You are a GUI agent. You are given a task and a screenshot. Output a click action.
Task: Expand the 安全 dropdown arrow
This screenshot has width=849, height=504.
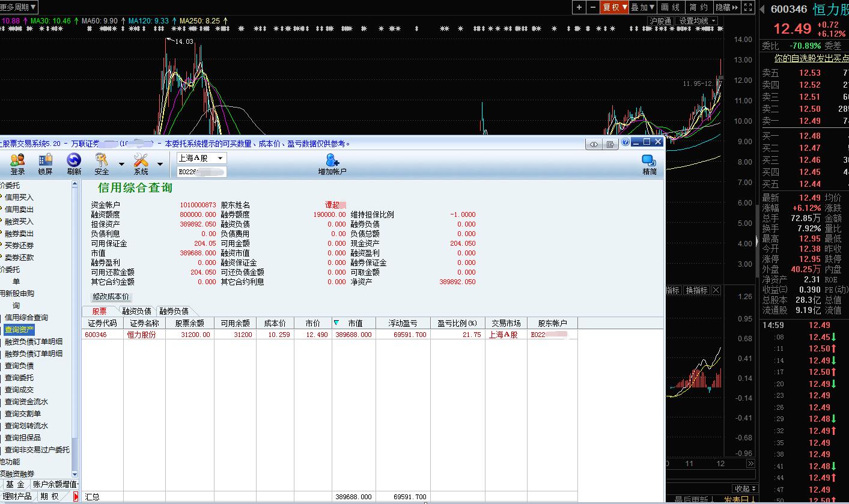(x=121, y=164)
